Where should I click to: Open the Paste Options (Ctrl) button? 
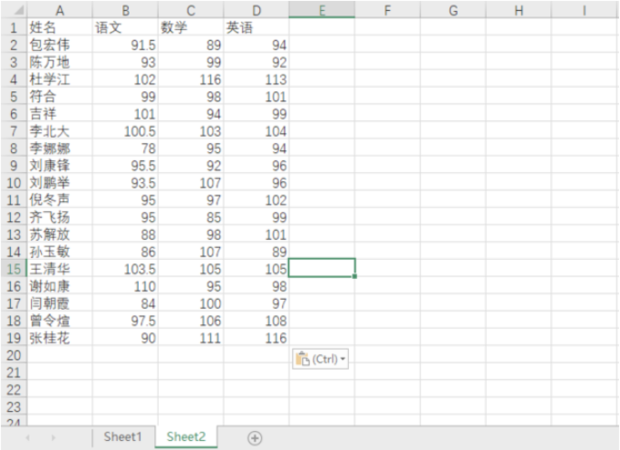(320, 359)
